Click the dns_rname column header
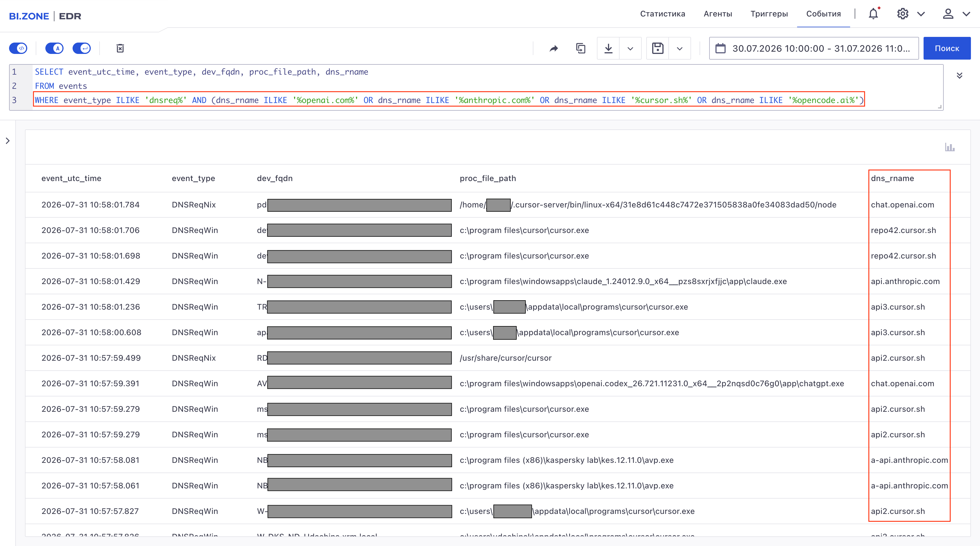The image size is (980, 546). 892,178
